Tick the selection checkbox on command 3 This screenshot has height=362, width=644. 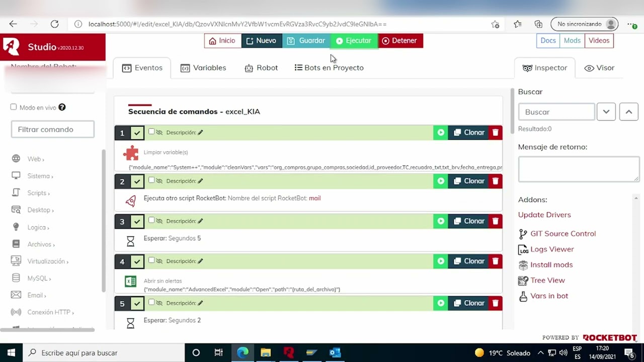(x=151, y=220)
